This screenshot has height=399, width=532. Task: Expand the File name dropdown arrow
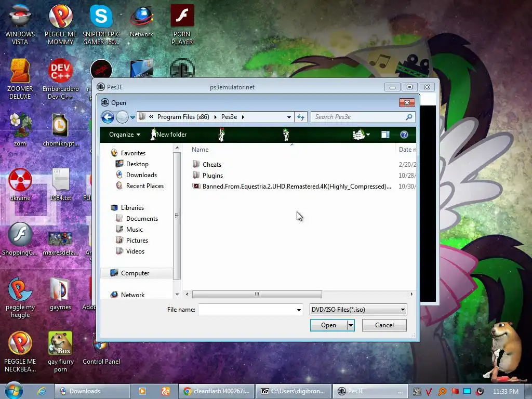point(299,310)
